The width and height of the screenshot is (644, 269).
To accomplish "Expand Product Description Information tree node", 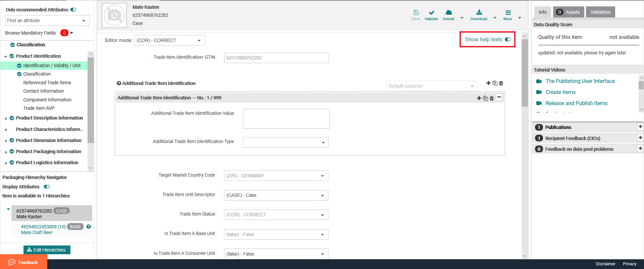I will (x=6, y=119).
